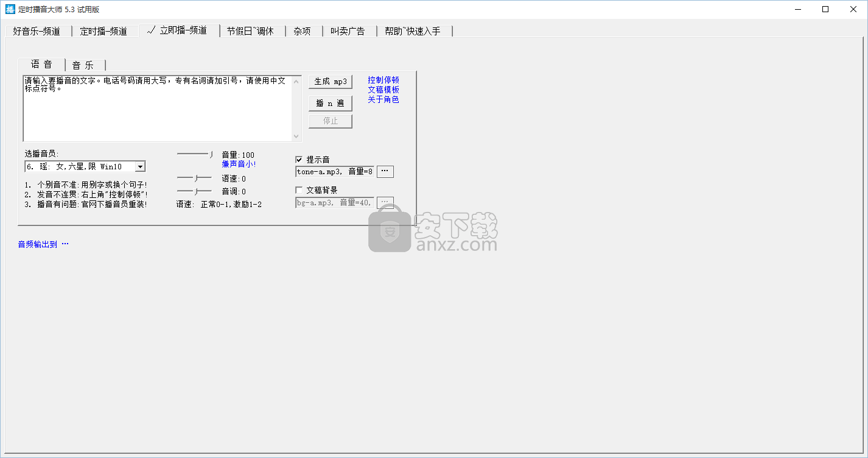Viewport: 868px width, 458px height.
Task: Click the 选播音员: label
Action: click(41, 153)
